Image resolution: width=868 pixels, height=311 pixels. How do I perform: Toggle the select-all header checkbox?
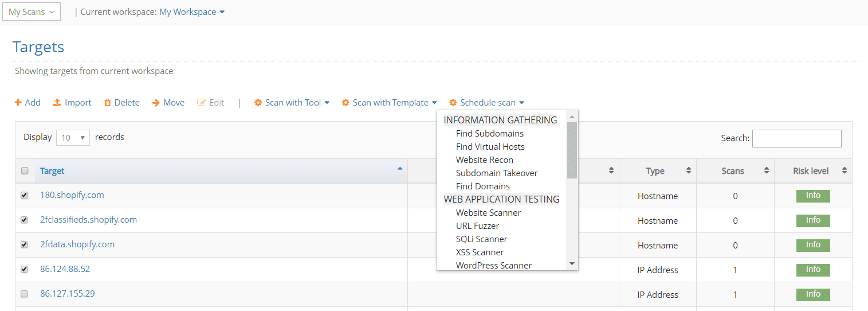click(25, 170)
